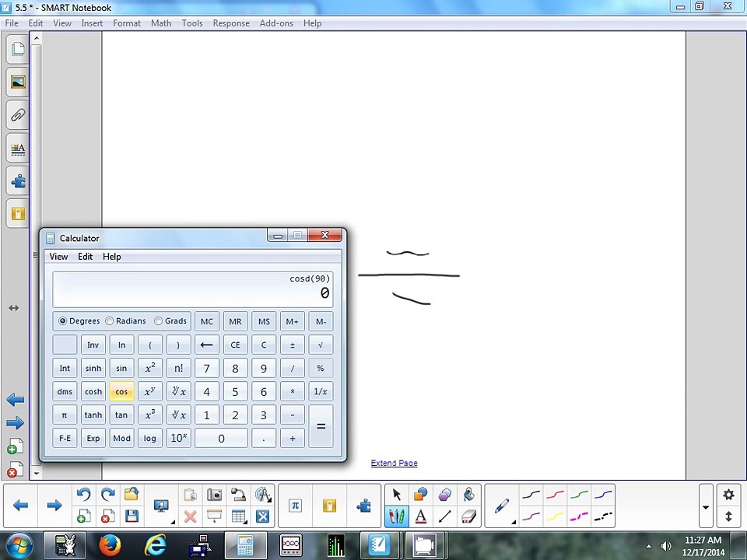Viewport: 747px width, 560px height.
Task: Click the Undo icon in bottom toolbar
Action: tap(84, 495)
